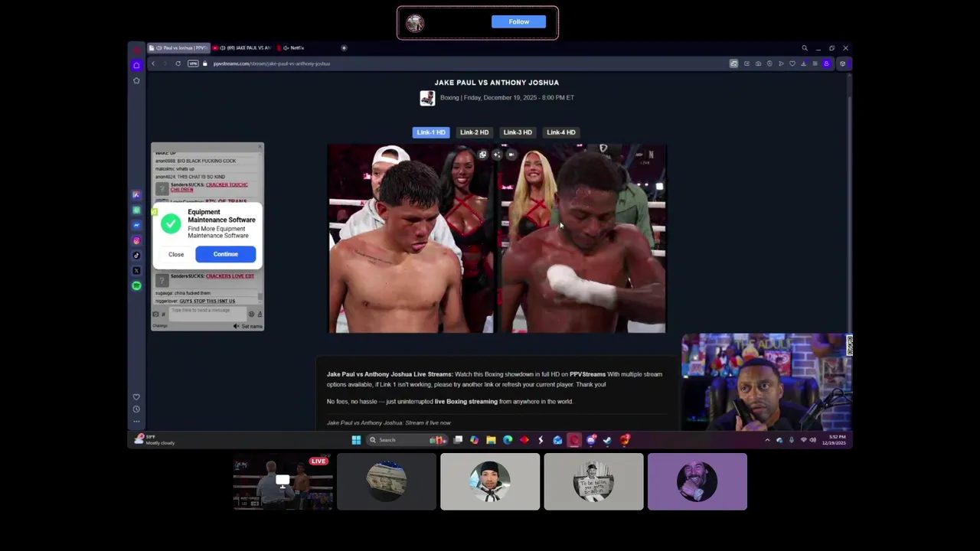The image size is (980, 551).
Task: Open a new browser tab with plus
Action: [x=344, y=48]
